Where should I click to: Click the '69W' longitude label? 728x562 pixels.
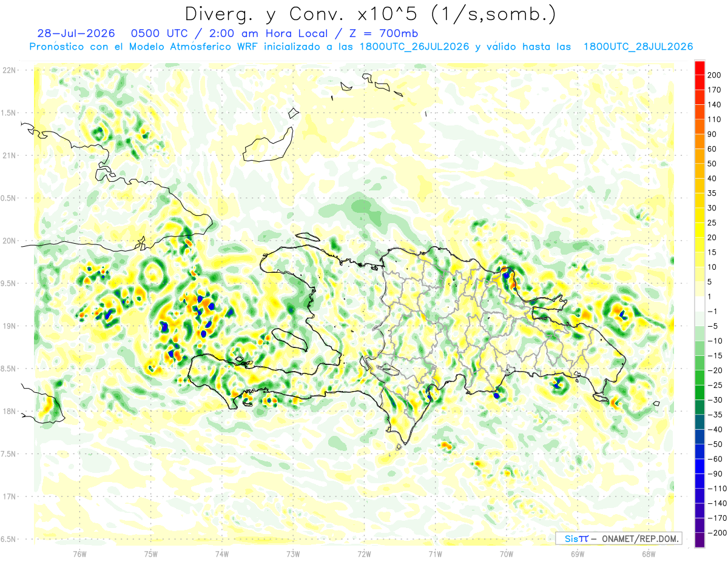578,554
